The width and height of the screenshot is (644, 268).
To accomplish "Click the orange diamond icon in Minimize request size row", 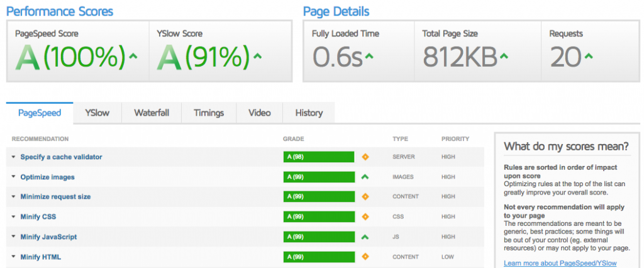I will (365, 197).
